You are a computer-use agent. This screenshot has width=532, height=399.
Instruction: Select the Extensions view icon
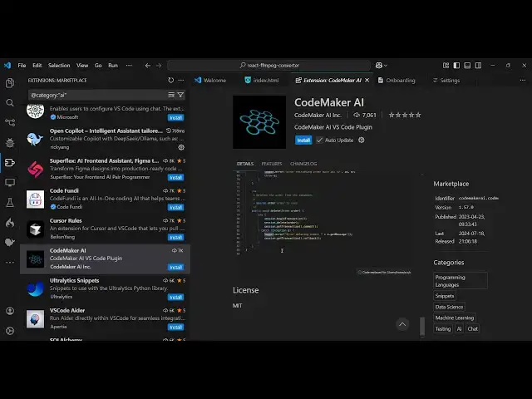pyautogui.click(x=10, y=163)
